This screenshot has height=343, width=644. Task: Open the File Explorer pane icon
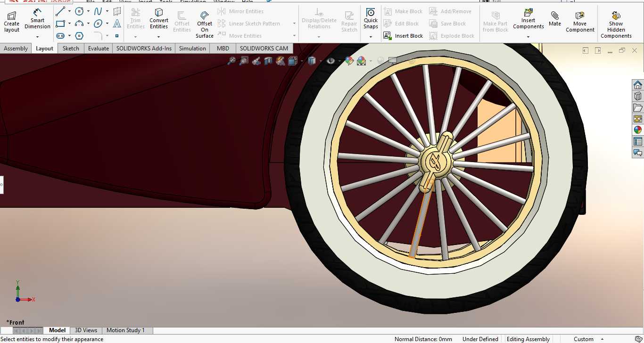[638, 107]
